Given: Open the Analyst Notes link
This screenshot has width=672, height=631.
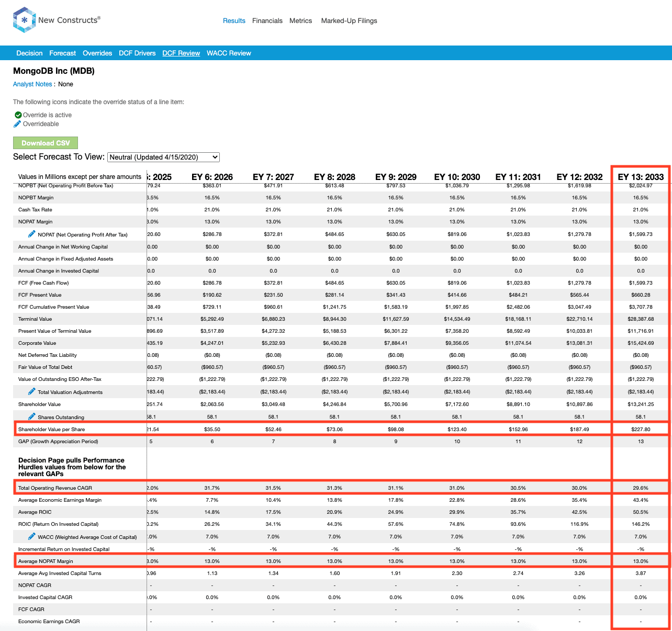Looking at the screenshot, I should (32, 84).
